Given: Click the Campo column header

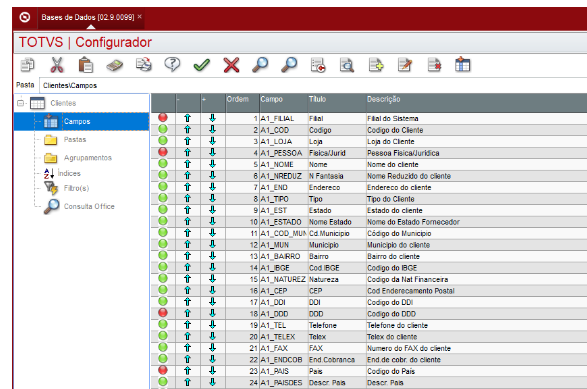Looking at the screenshot, I should tap(283, 103).
